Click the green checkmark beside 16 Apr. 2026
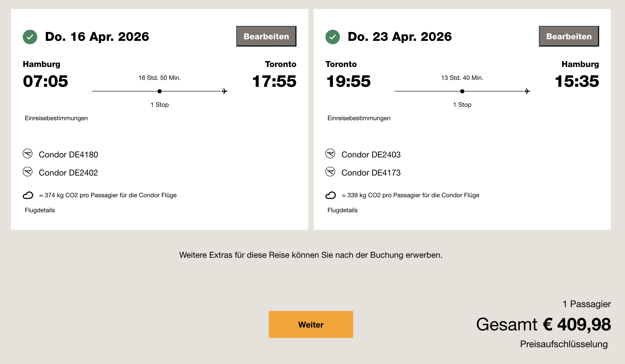This screenshot has width=625, height=364. (x=30, y=37)
